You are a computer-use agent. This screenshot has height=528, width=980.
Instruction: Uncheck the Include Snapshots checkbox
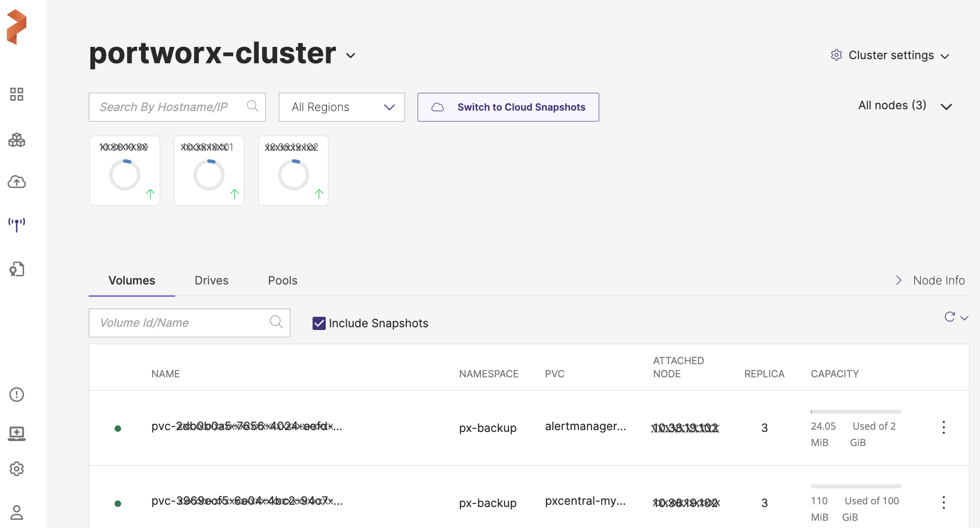coord(319,323)
